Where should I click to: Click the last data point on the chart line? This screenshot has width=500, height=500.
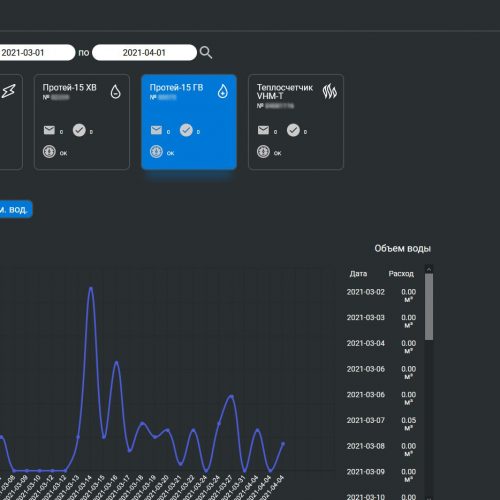(283, 444)
